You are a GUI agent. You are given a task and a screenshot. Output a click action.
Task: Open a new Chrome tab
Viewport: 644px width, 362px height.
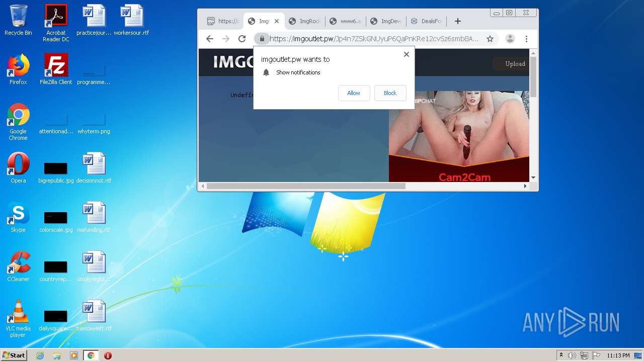click(457, 21)
